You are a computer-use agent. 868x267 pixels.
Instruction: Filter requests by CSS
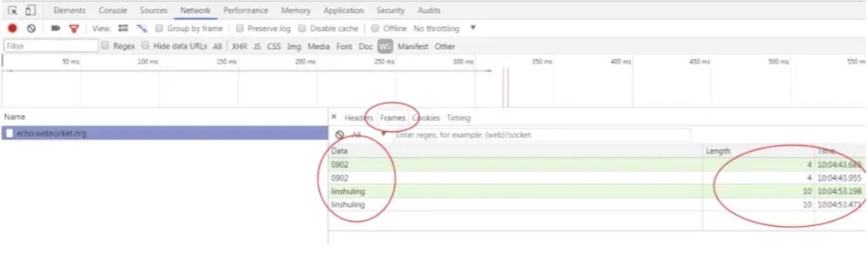coord(274,46)
